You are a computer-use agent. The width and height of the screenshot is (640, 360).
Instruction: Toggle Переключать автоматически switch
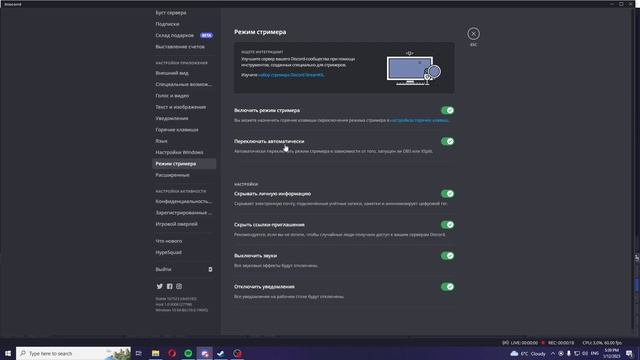tap(447, 141)
